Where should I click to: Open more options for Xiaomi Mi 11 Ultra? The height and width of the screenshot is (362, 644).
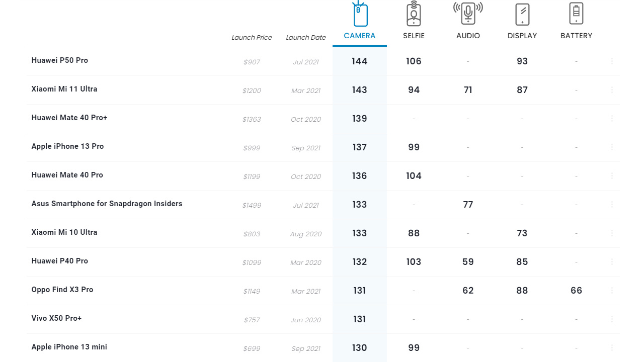coord(612,90)
